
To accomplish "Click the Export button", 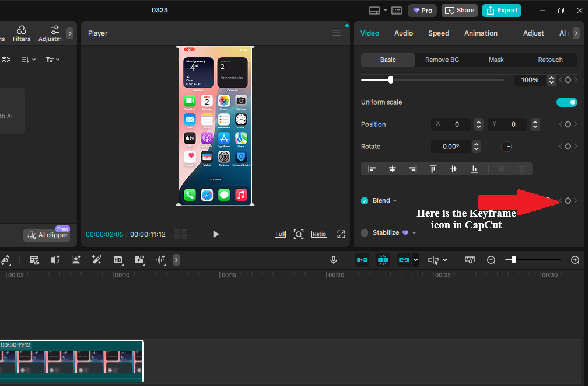I will 502,10.
